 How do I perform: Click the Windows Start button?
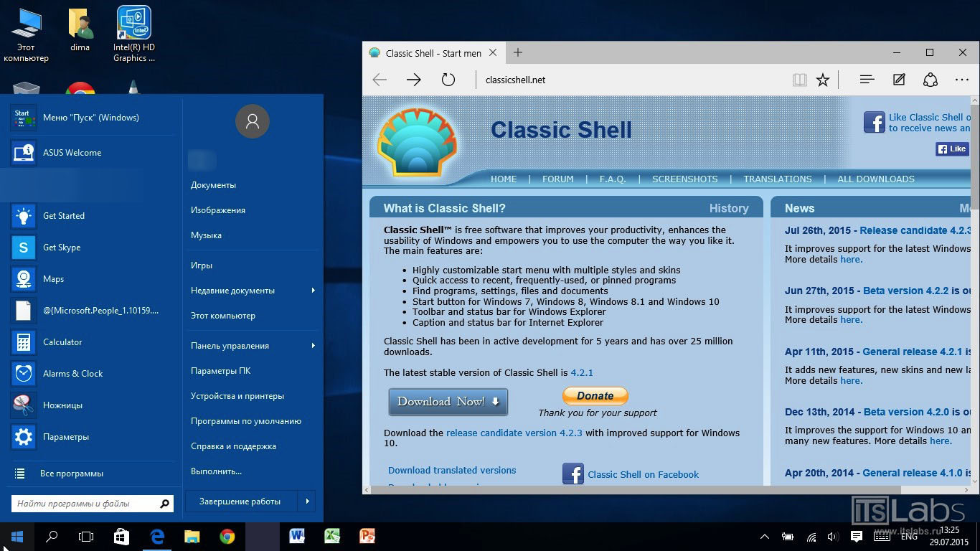pos(17,537)
